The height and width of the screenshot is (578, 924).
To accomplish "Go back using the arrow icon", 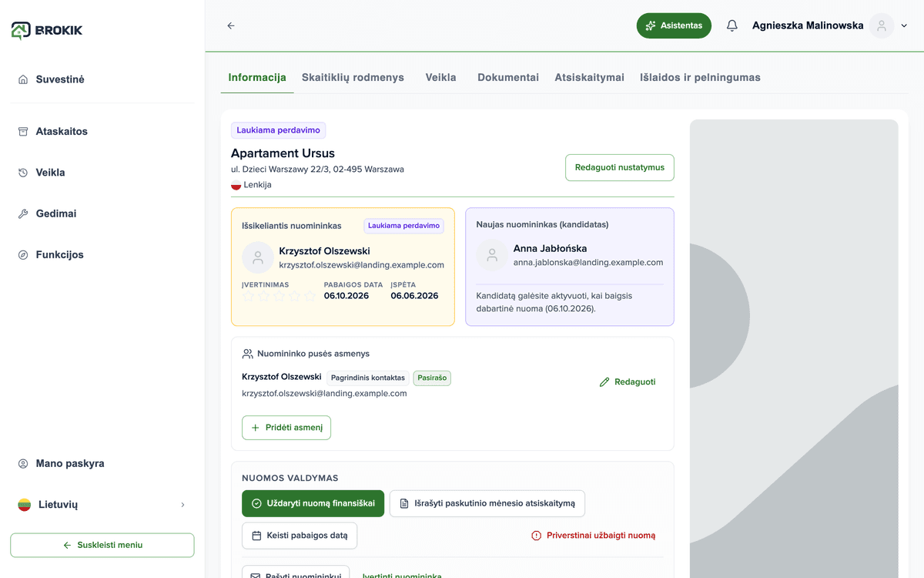I will pyautogui.click(x=231, y=25).
